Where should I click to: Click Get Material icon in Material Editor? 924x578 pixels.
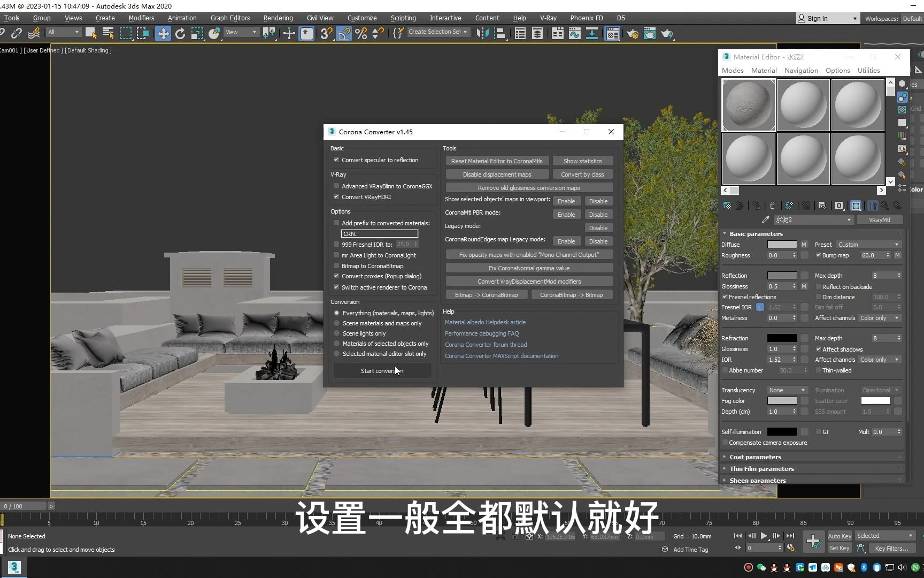pyautogui.click(x=727, y=206)
